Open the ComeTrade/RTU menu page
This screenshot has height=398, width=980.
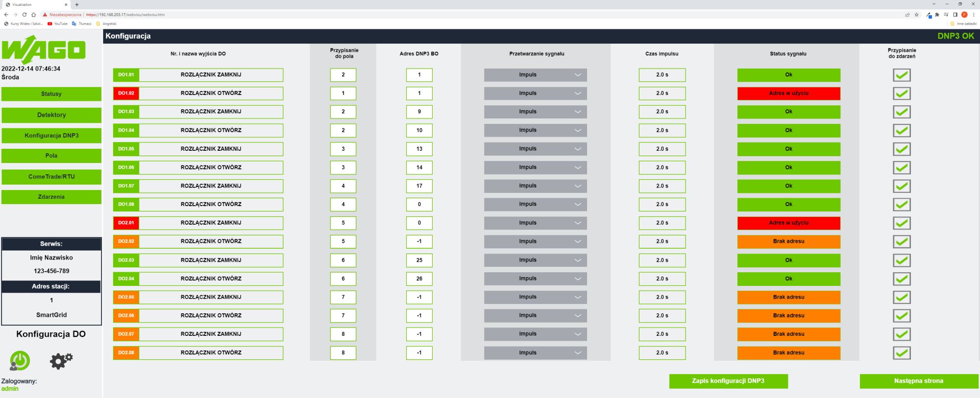pos(51,177)
